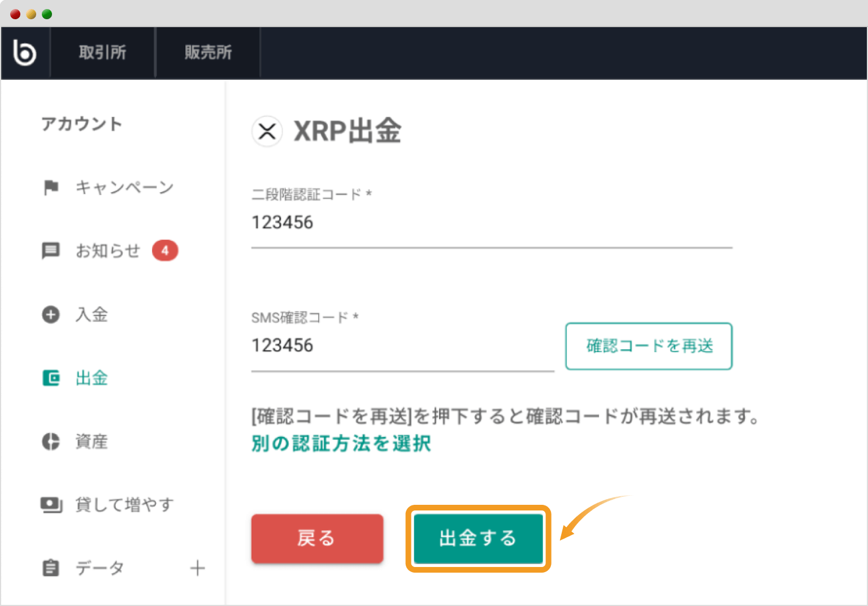The height and width of the screenshot is (606, 868).
Task: Click the お知らせ message icon
Action: coord(51,250)
